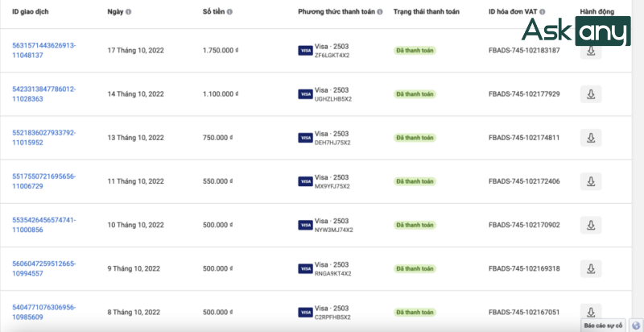Click info icon beside Số tiền header
This screenshot has width=644, height=332.
[229, 13]
